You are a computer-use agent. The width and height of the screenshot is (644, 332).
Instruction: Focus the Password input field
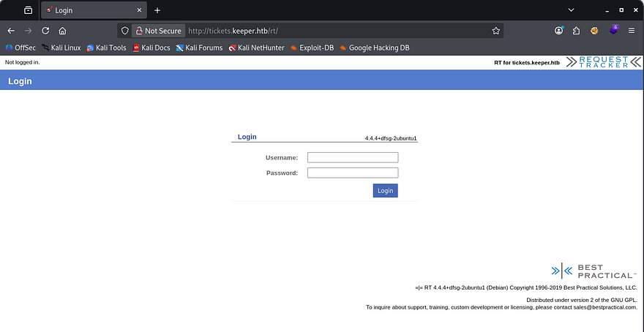click(x=352, y=173)
